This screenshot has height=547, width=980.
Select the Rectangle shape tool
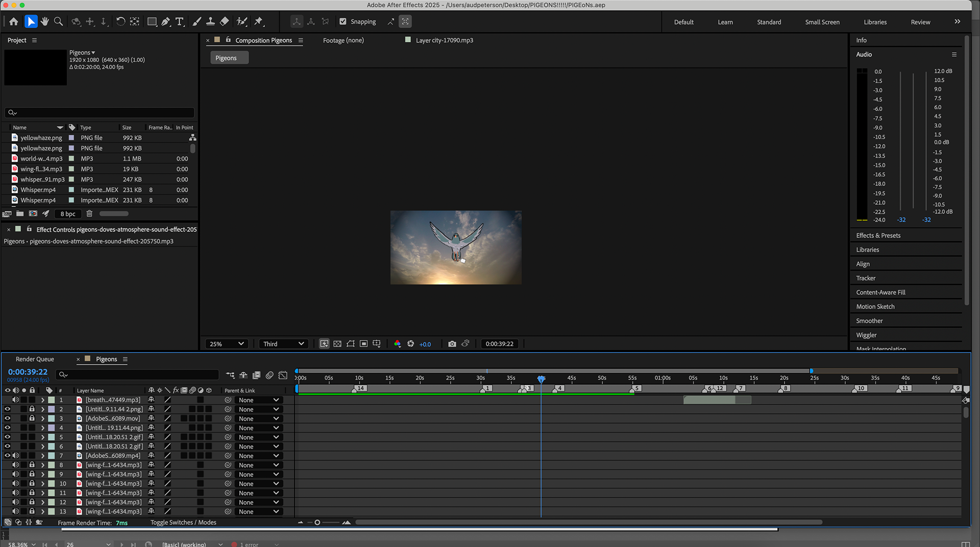click(152, 21)
